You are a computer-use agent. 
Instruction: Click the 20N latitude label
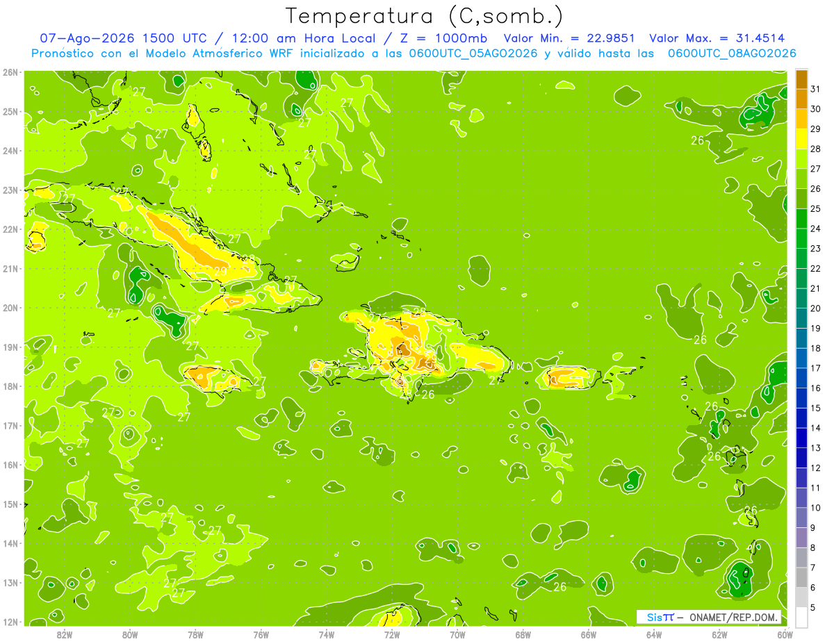(11, 308)
